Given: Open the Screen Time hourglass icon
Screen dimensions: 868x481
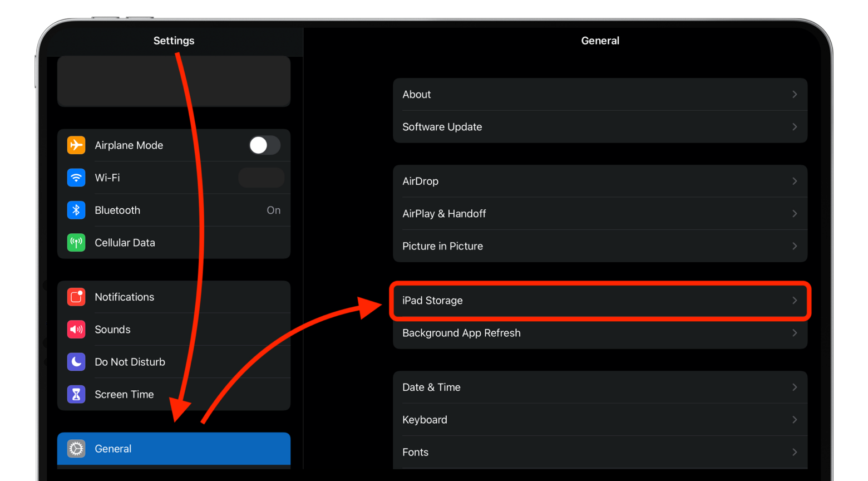Looking at the screenshot, I should 76,394.
